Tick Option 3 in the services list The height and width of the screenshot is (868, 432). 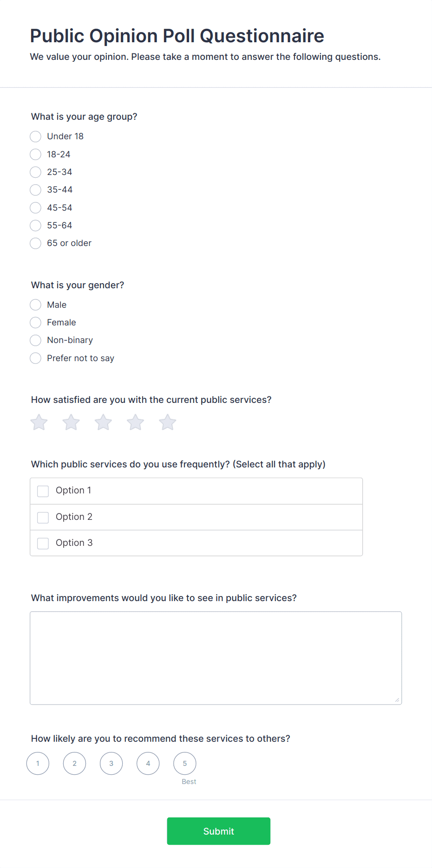point(43,543)
